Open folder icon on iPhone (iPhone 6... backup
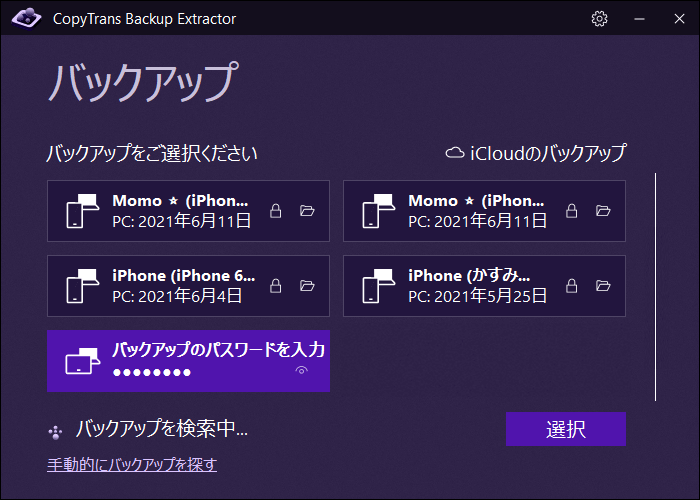This screenshot has height=500, width=700. [307, 286]
